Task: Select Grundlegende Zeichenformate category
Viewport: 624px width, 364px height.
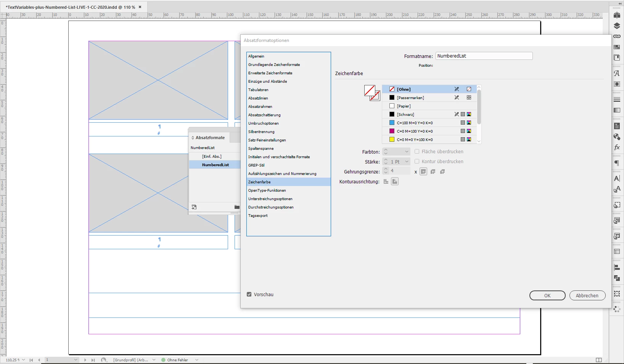Action: [288, 64]
